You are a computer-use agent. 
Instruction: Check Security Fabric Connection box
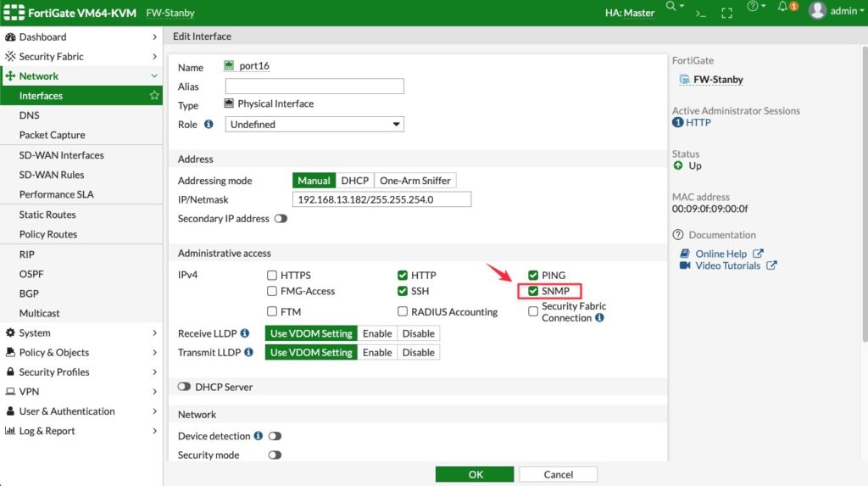click(x=533, y=311)
